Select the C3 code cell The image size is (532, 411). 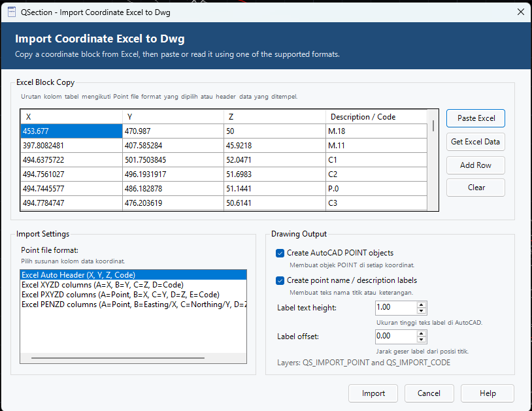(x=376, y=203)
